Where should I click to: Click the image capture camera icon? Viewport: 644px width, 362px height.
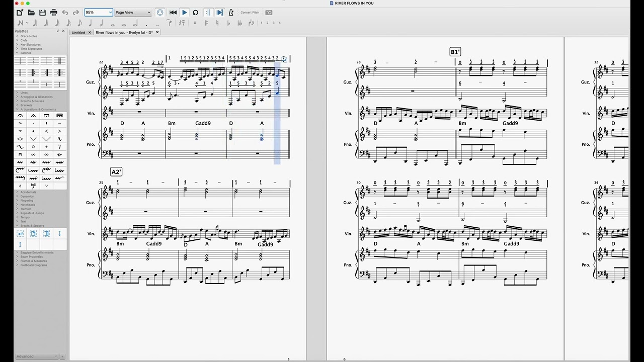pos(269,13)
